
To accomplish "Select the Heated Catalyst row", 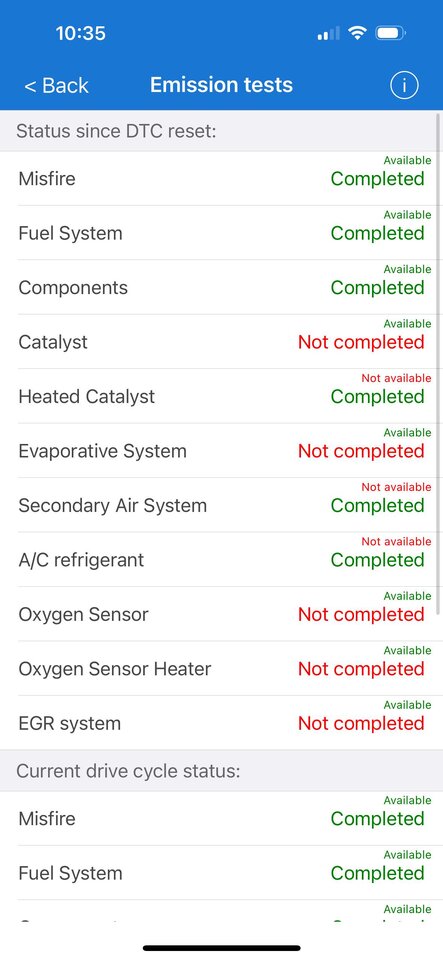I will (x=222, y=396).
